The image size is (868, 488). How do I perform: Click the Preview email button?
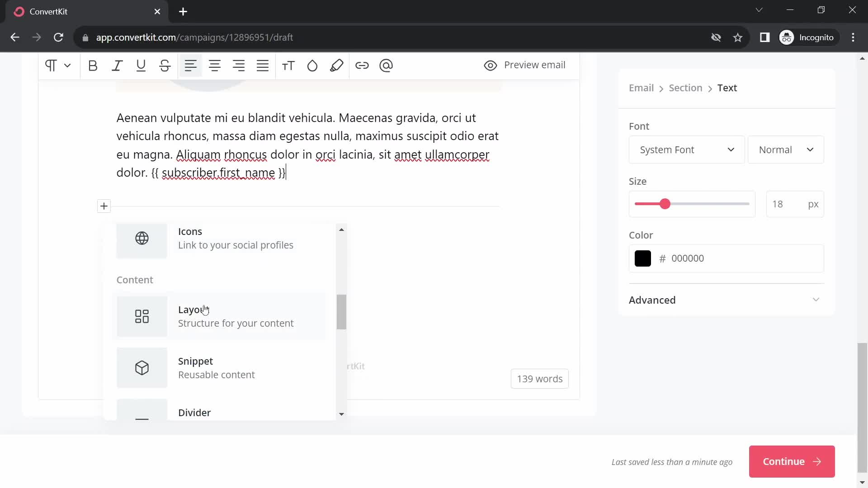[526, 65]
